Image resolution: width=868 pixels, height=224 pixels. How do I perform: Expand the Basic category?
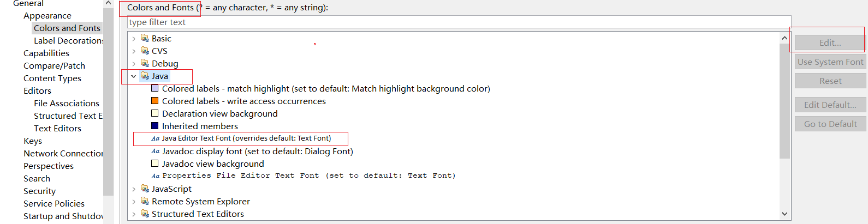pos(133,39)
